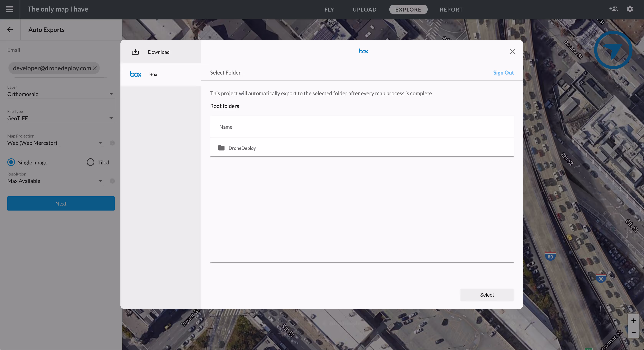Open the hamburger main menu

10,9
